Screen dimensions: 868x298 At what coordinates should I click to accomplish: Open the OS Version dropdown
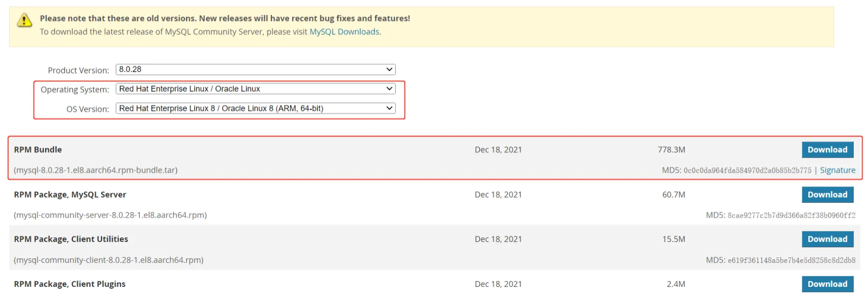(255, 109)
